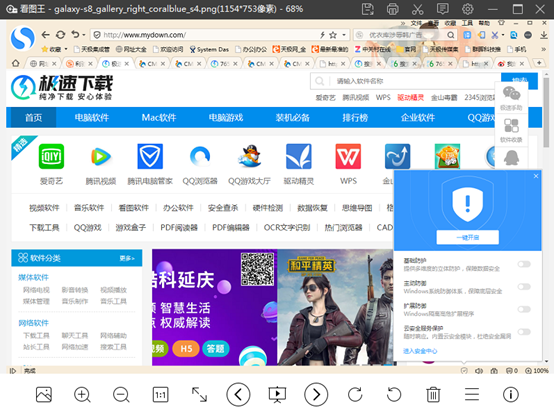Click the QQ浏览器 app icon

(200, 156)
